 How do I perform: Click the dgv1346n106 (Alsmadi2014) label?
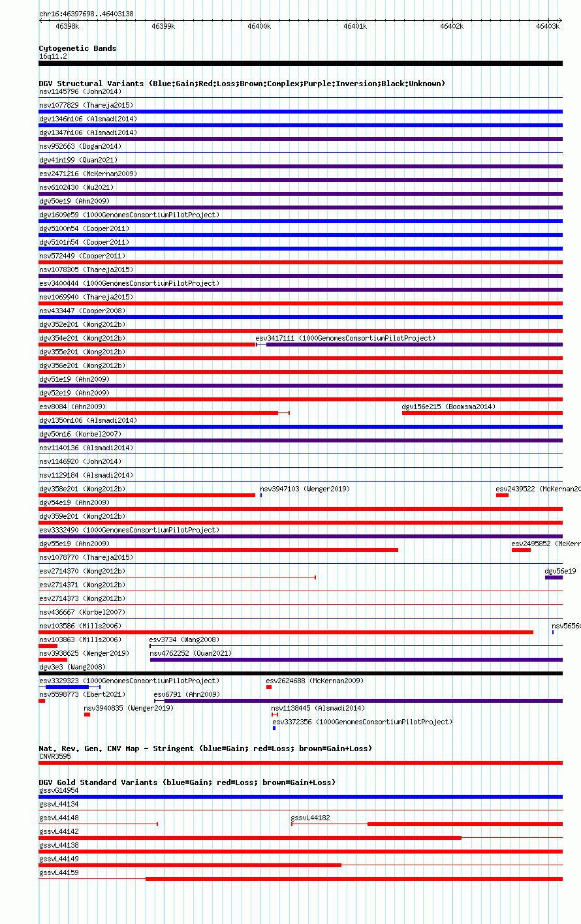pos(88,119)
